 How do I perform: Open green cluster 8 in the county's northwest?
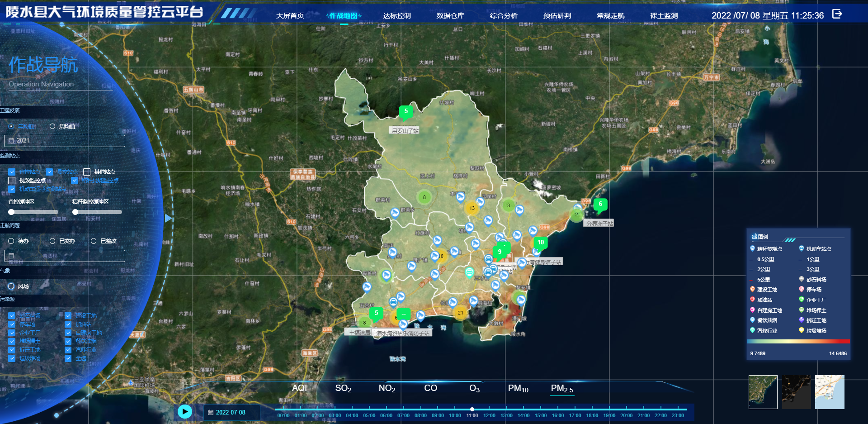coord(424,197)
